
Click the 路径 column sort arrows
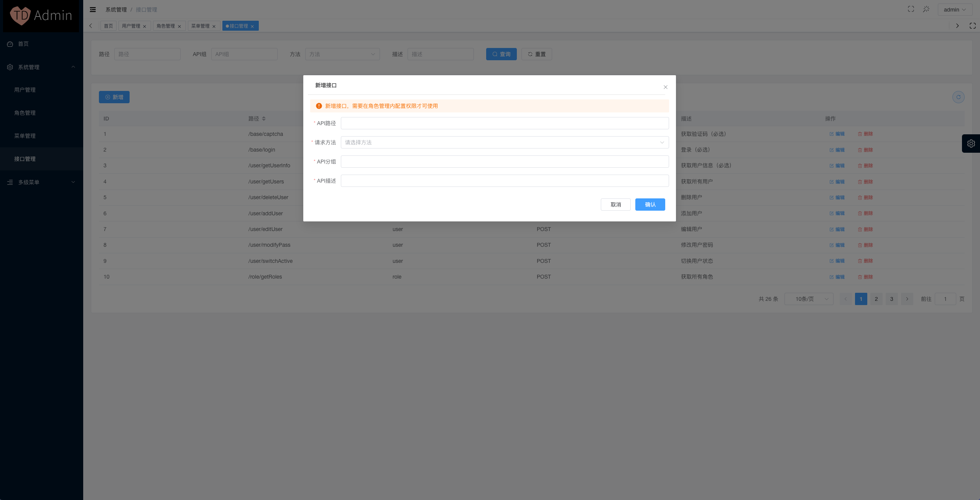point(264,119)
